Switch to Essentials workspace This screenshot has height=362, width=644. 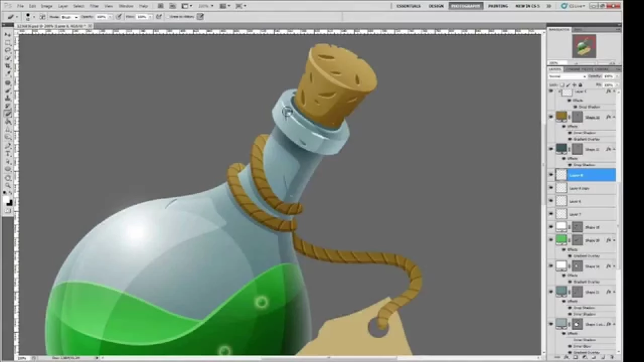point(409,6)
